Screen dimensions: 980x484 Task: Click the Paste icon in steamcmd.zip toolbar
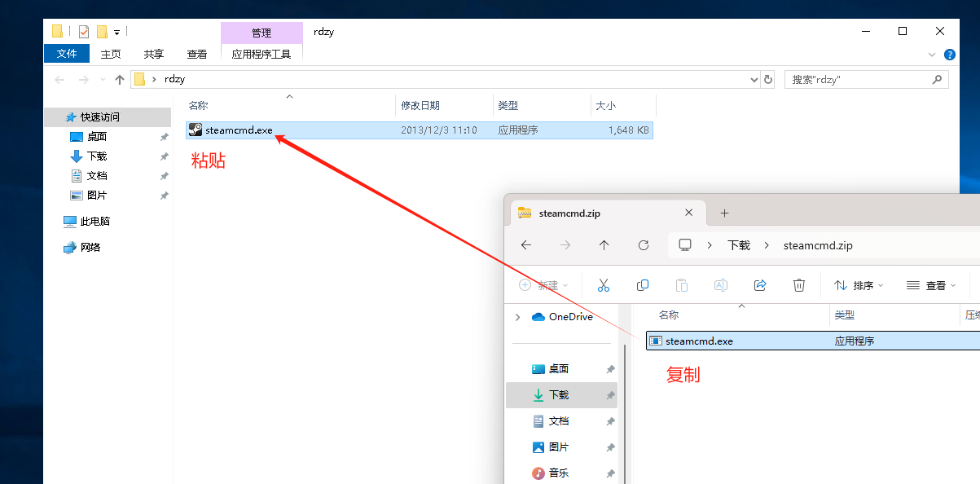point(682,285)
